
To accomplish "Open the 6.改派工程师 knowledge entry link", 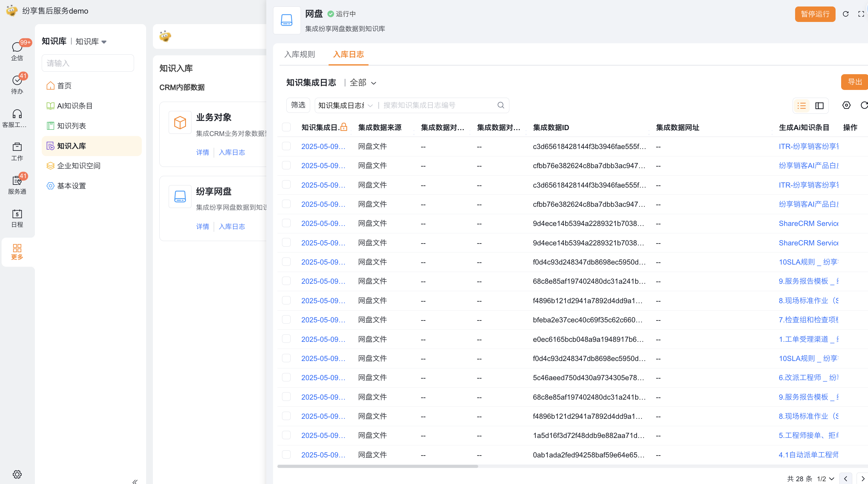I will (x=808, y=377).
